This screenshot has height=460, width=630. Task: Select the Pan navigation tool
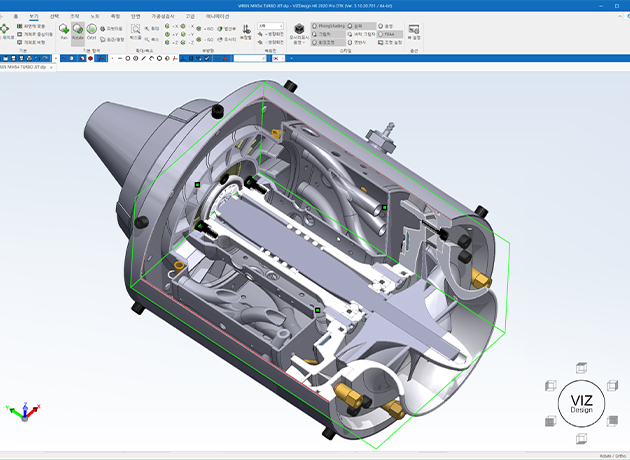click(62, 31)
